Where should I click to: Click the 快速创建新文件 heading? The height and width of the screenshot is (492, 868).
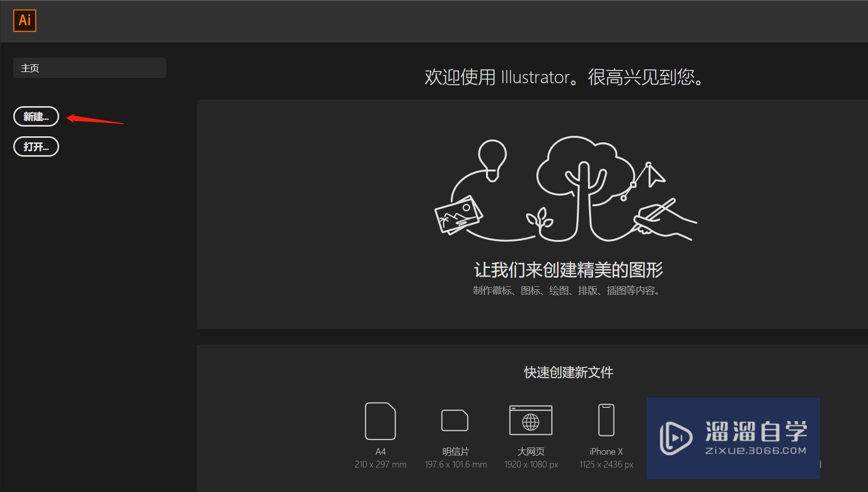569,373
